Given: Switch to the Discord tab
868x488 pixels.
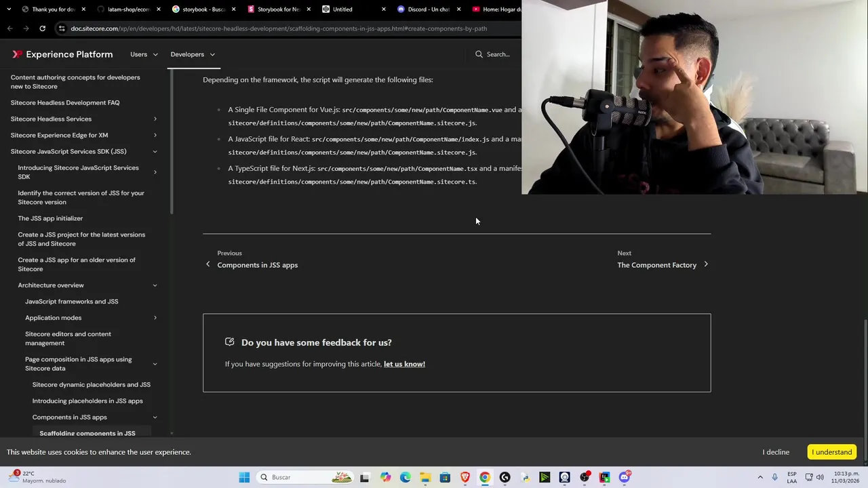Looking at the screenshot, I should [x=429, y=9].
